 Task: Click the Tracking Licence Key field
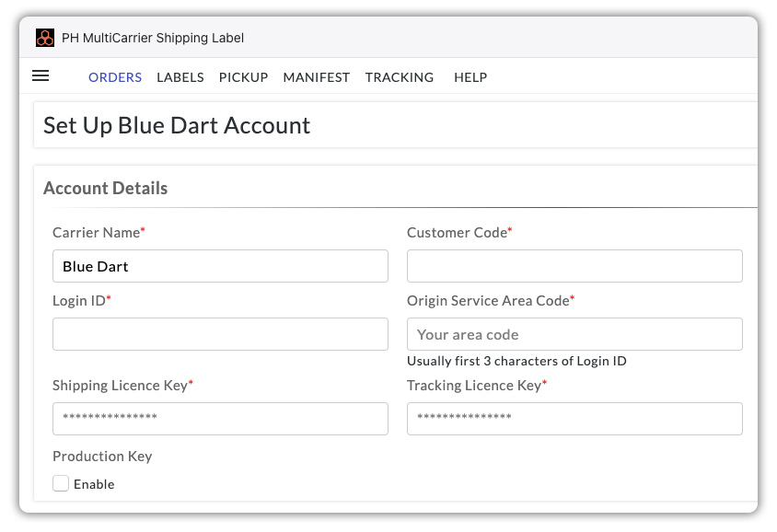574,419
